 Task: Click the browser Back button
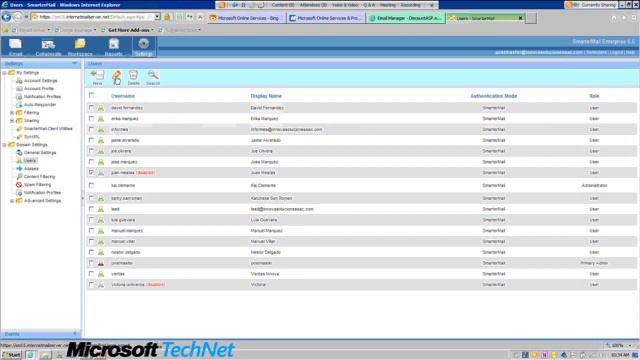[x=7, y=17]
